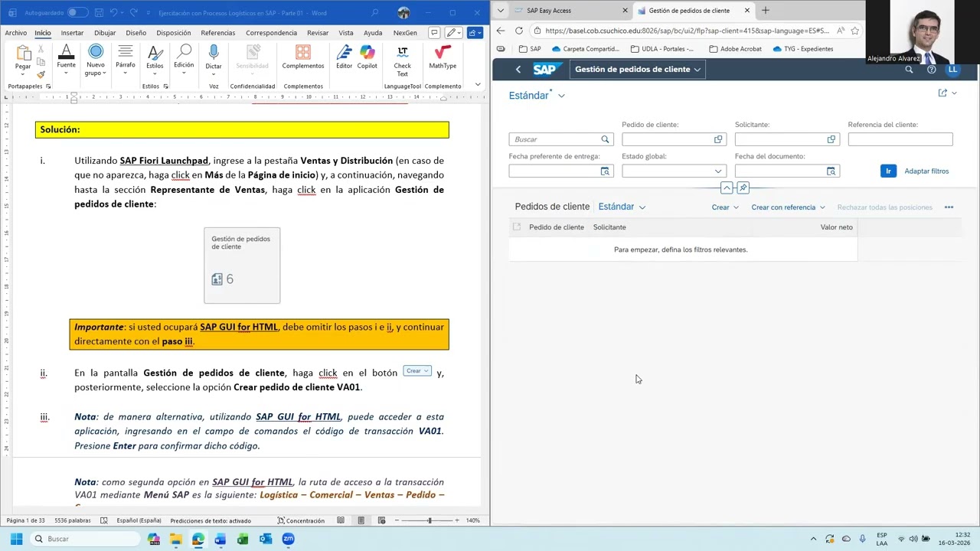Open the NexGen ribbon tab

(x=405, y=33)
